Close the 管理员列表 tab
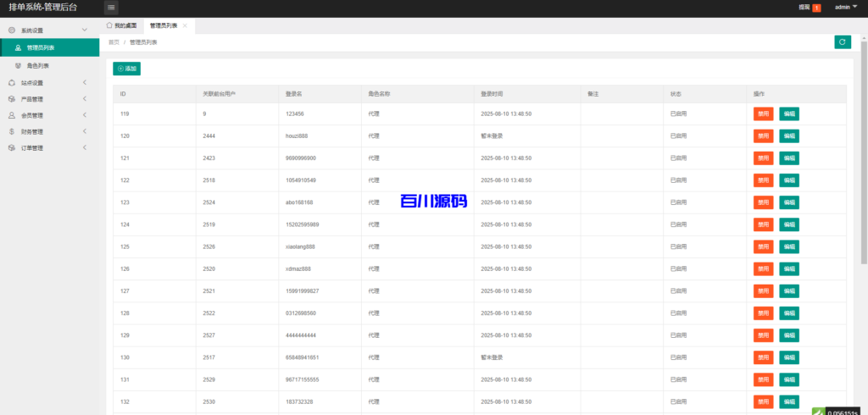This screenshot has height=415, width=868. tap(185, 26)
